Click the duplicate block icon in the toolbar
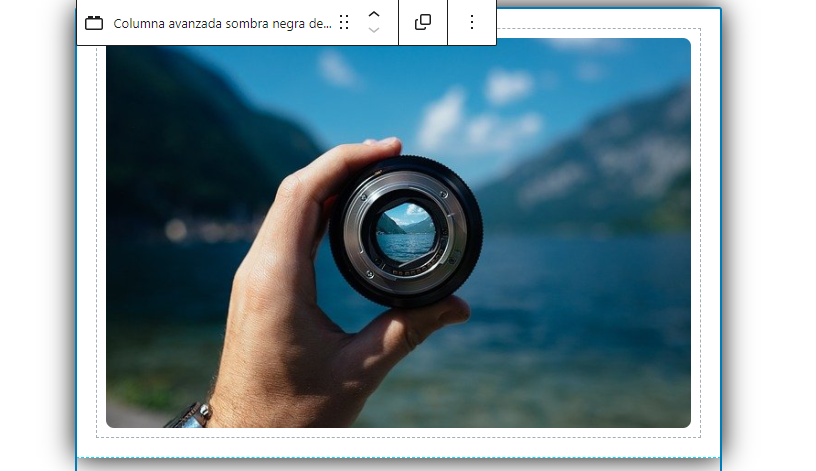Screen dimensions: 816x471 point(423,22)
